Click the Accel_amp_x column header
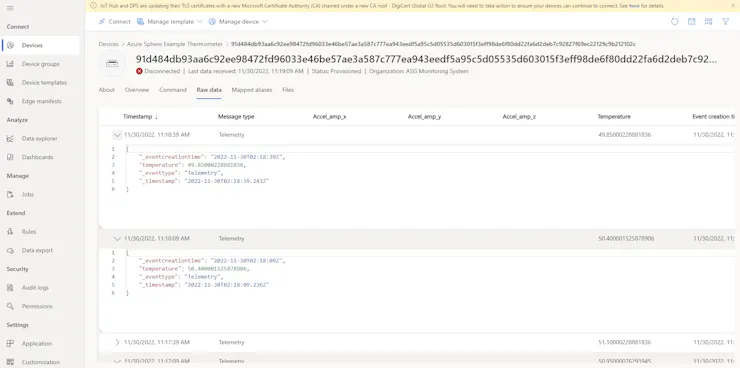The height and width of the screenshot is (368, 740). click(x=329, y=117)
